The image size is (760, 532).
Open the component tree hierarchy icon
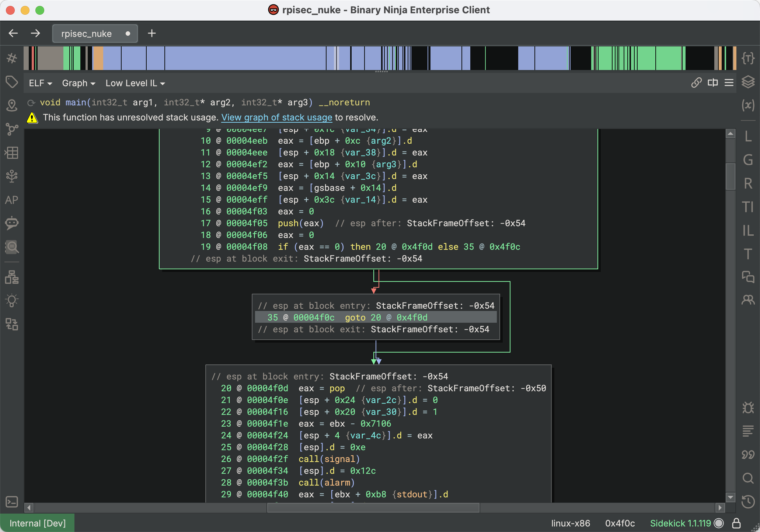click(12, 277)
